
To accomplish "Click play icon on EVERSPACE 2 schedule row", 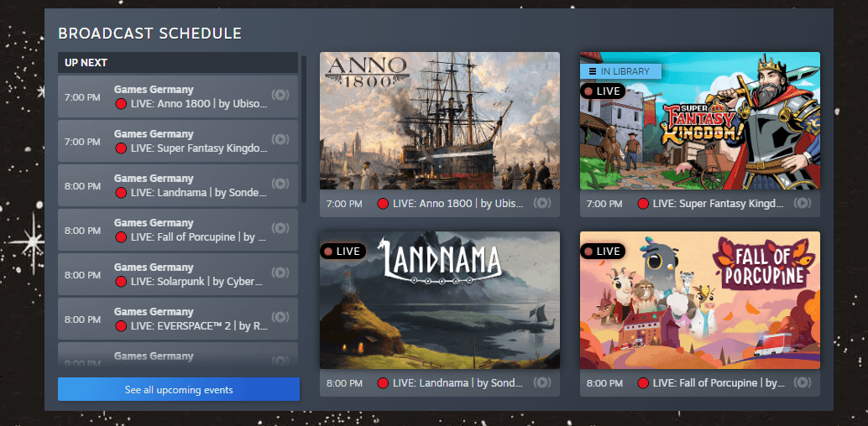I will [x=280, y=316].
